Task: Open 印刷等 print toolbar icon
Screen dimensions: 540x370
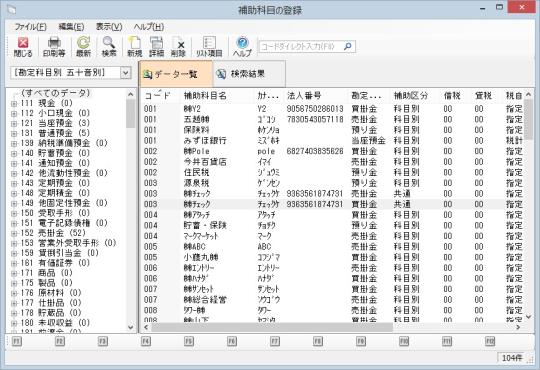Action: (x=54, y=47)
